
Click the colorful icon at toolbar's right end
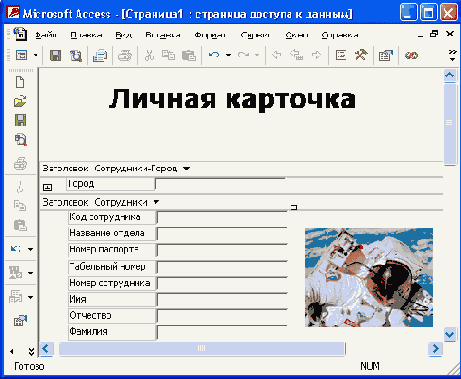click(411, 55)
